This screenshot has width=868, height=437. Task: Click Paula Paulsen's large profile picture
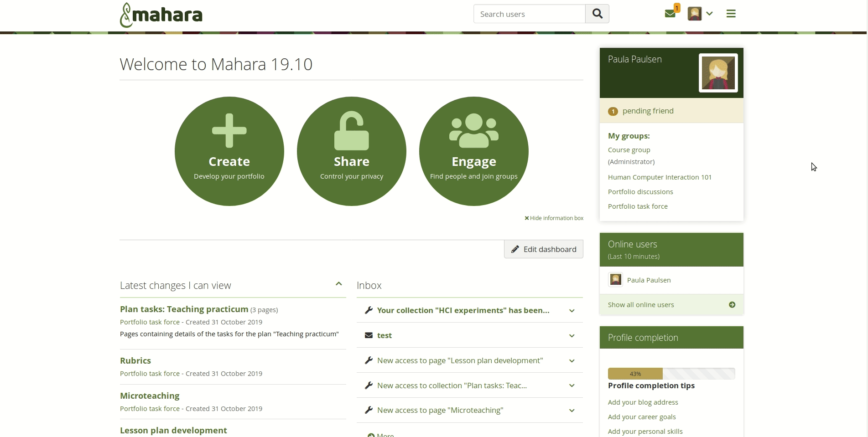pos(718,73)
